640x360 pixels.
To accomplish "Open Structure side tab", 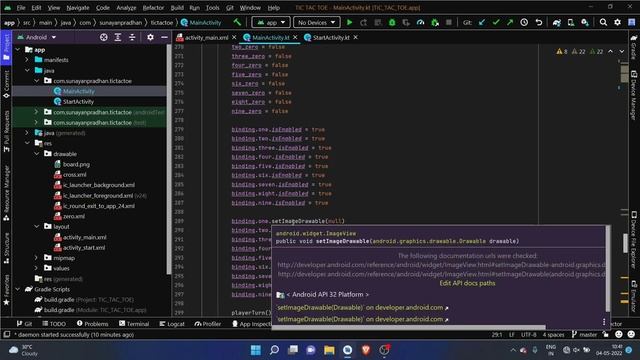I will point(6,248).
